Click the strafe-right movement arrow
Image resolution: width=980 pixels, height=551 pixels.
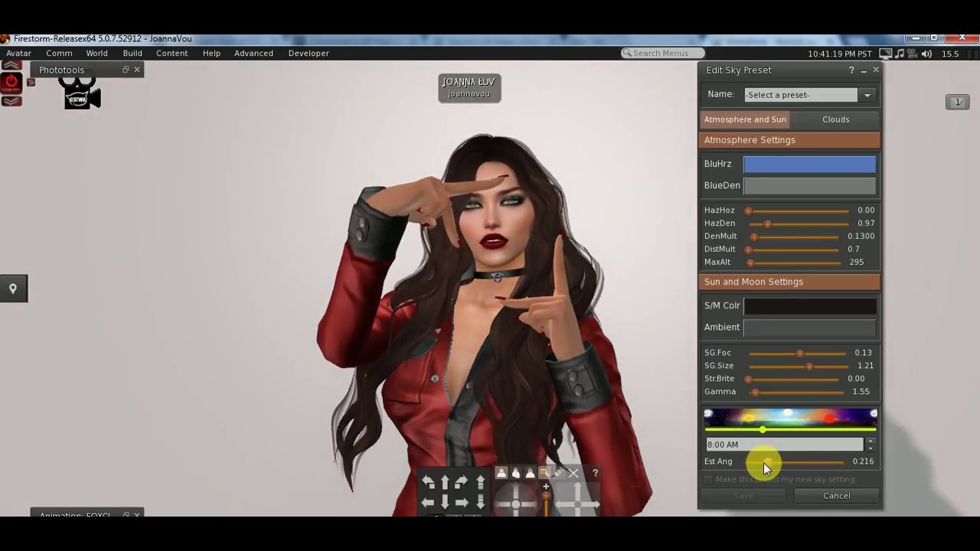(x=461, y=502)
